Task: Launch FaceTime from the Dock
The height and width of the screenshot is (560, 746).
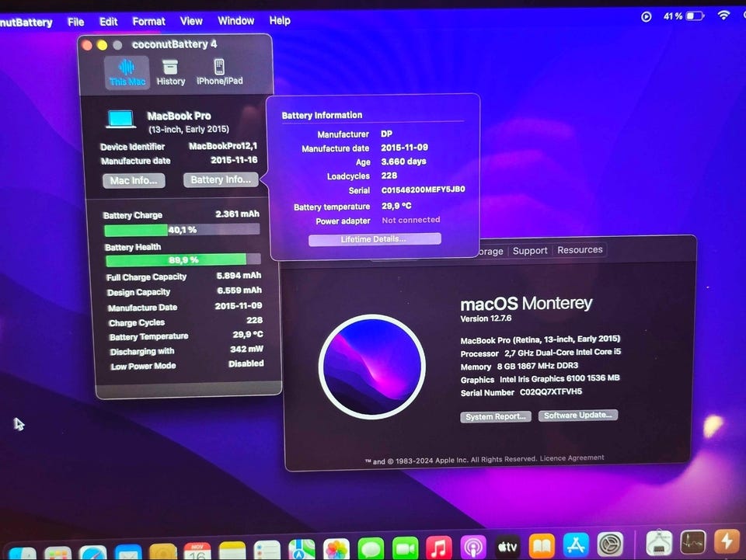Action: (405, 548)
